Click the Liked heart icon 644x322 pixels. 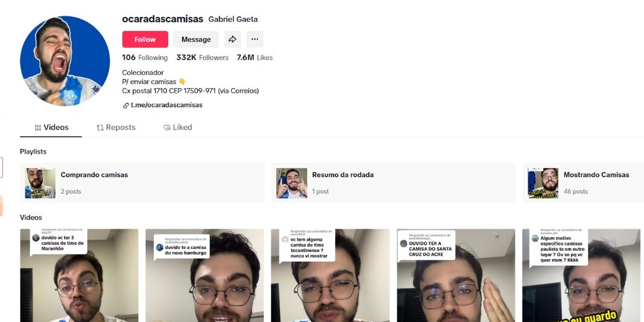point(167,128)
